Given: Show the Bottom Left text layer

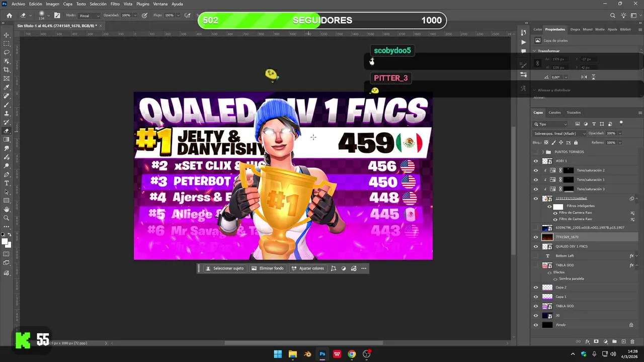Looking at the screenshot, I should point(535,256).
